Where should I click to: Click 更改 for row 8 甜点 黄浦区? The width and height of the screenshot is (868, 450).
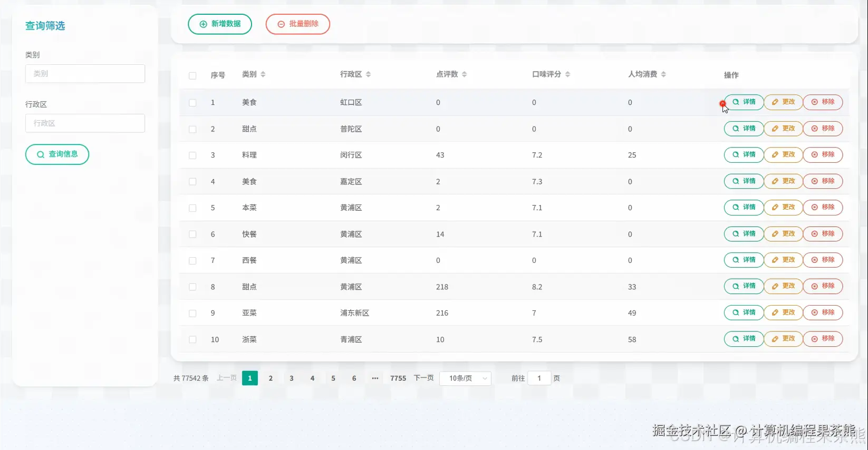(783, 286)
